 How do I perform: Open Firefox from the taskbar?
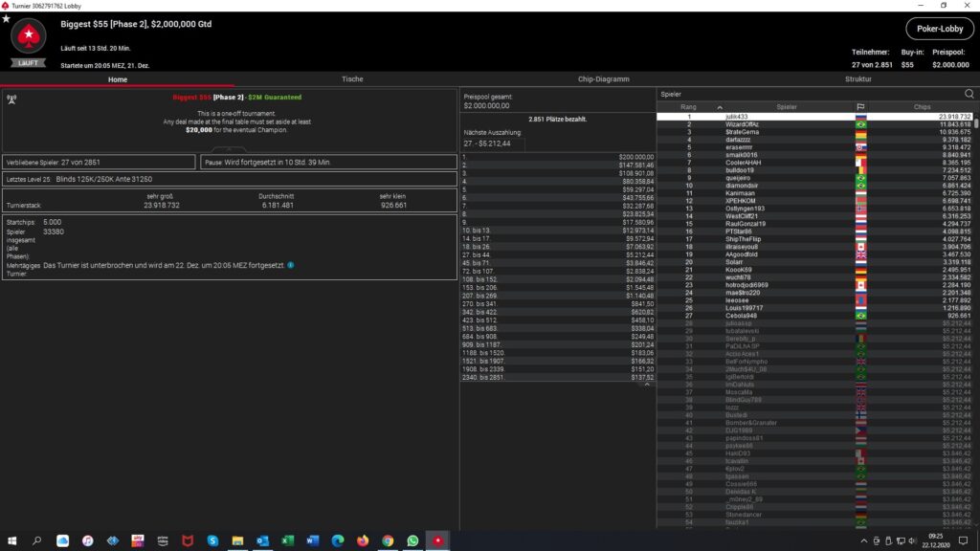[x=363, y=540]
